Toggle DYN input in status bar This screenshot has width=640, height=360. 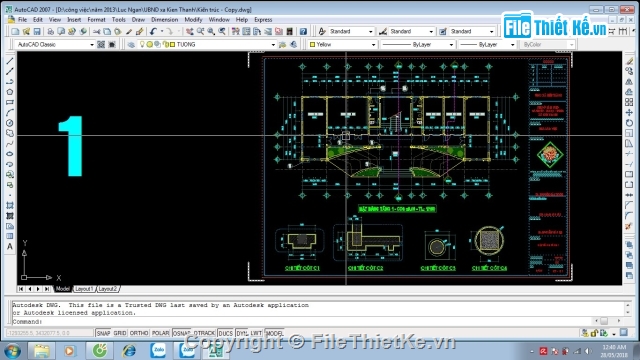[x=242, y=333]
